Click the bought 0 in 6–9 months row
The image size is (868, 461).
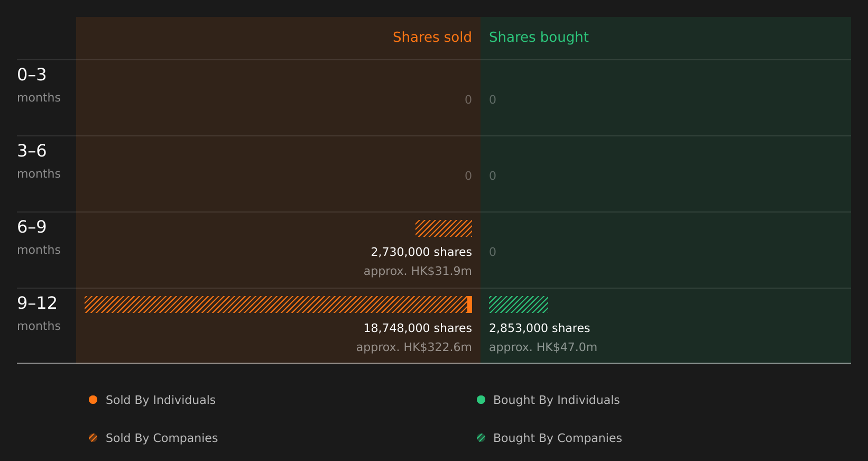493,252
